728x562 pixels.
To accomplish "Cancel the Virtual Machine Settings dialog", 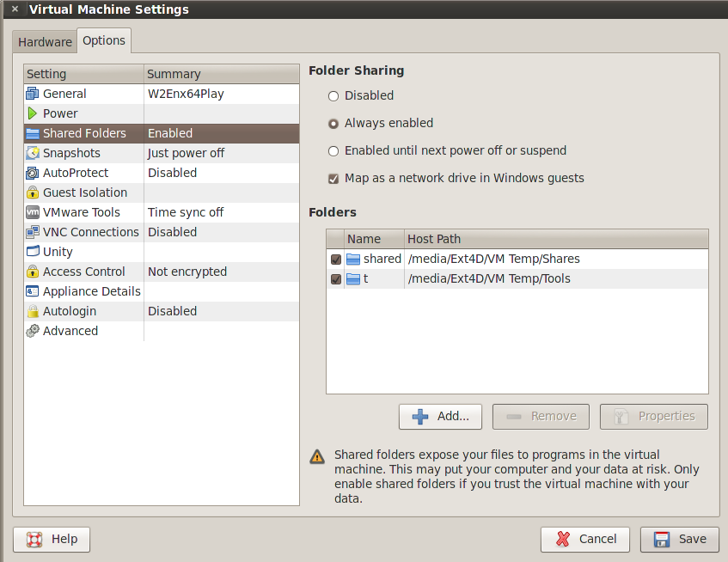I will tap(585, 540).
